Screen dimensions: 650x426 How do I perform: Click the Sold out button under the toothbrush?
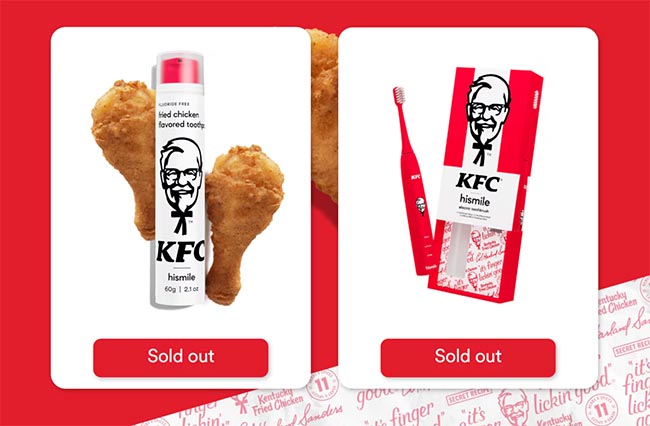468,358
